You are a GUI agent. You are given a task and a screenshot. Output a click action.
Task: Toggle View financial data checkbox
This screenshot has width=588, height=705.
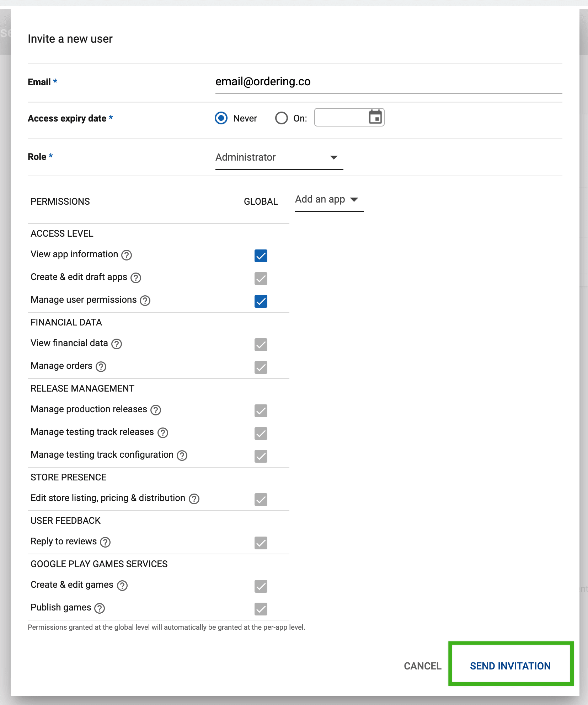click(261, 344)
